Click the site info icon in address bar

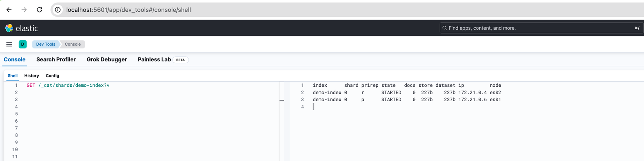point(58,10)
